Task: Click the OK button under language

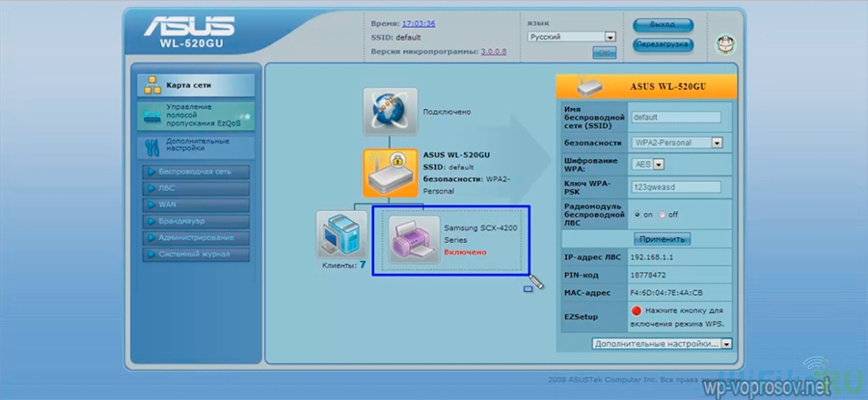Action: 605,53
